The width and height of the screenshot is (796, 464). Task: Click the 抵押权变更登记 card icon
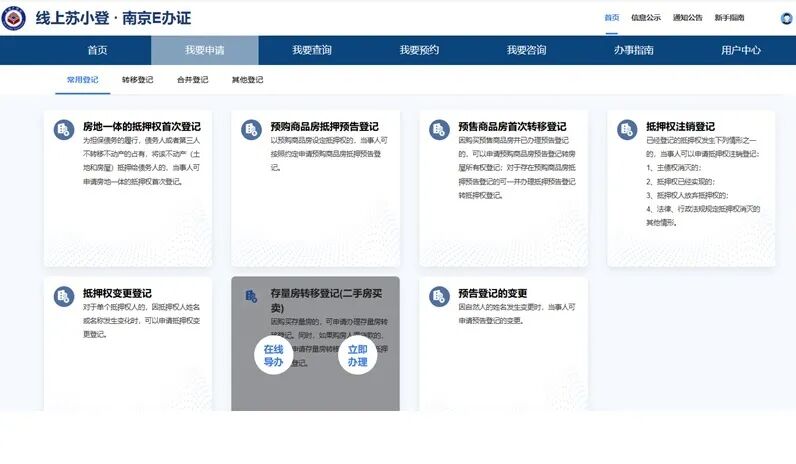point(63,297)
